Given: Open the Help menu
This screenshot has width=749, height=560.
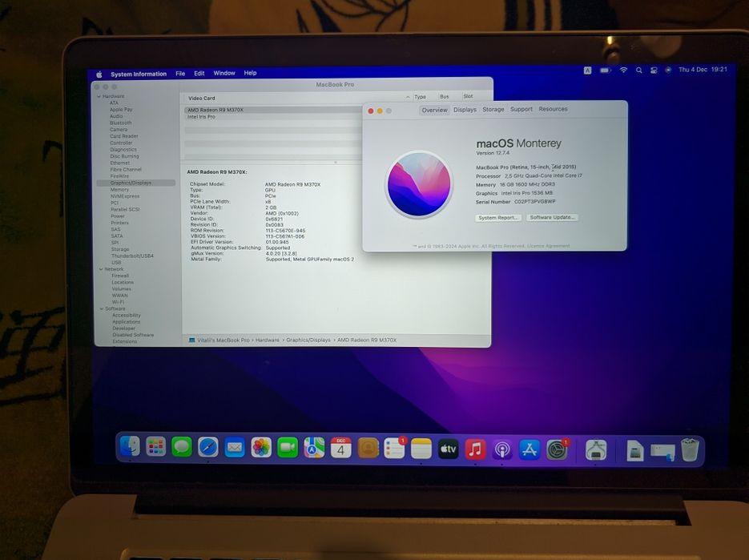Looking at the screenshot, I should (x=250, y=73).
